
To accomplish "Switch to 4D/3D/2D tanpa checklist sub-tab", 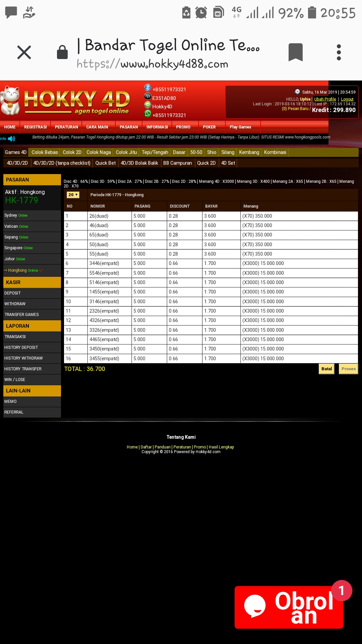I will pos(62,163).
